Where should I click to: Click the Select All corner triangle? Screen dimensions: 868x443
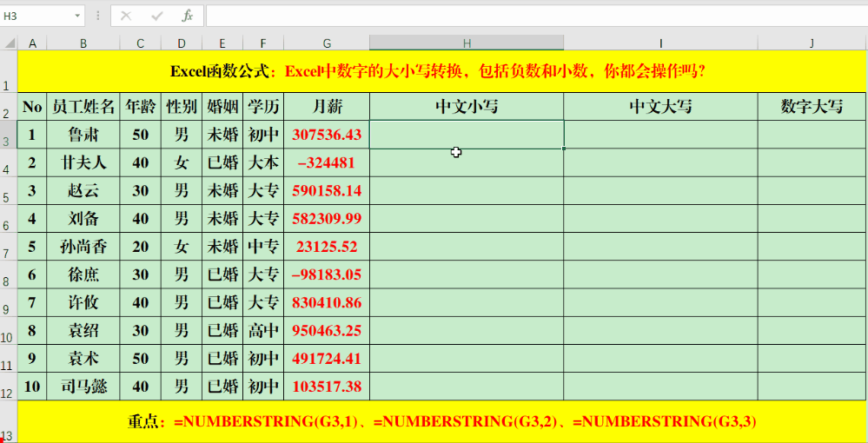tap(9, 43)
